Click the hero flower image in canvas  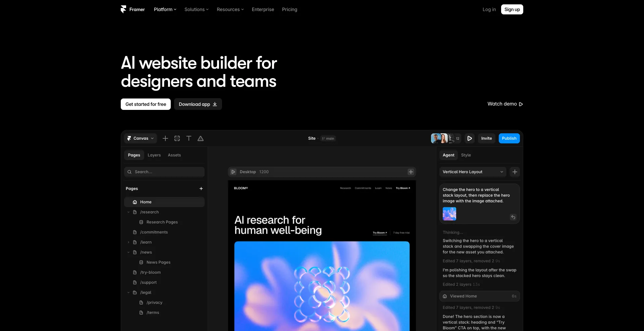[322, 286]
